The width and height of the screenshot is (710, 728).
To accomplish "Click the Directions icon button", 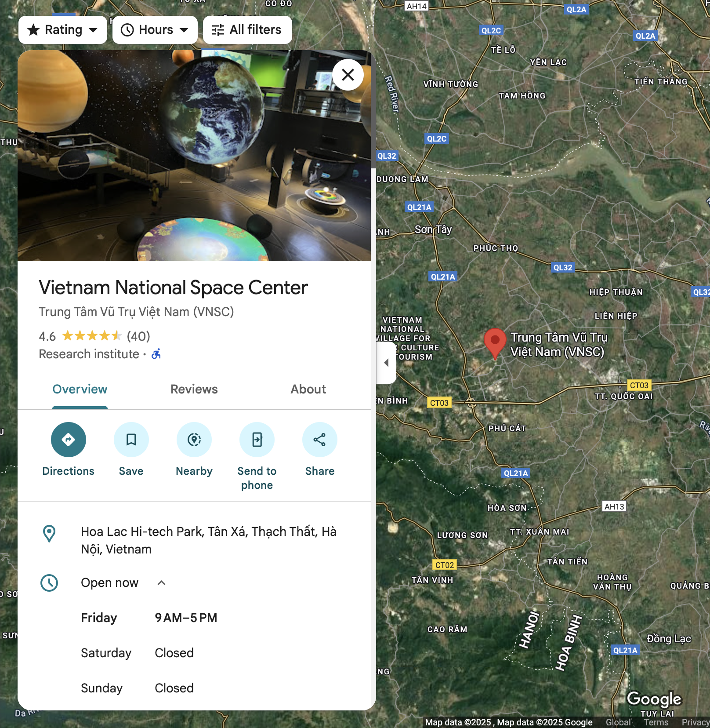I will pos(68,440).
